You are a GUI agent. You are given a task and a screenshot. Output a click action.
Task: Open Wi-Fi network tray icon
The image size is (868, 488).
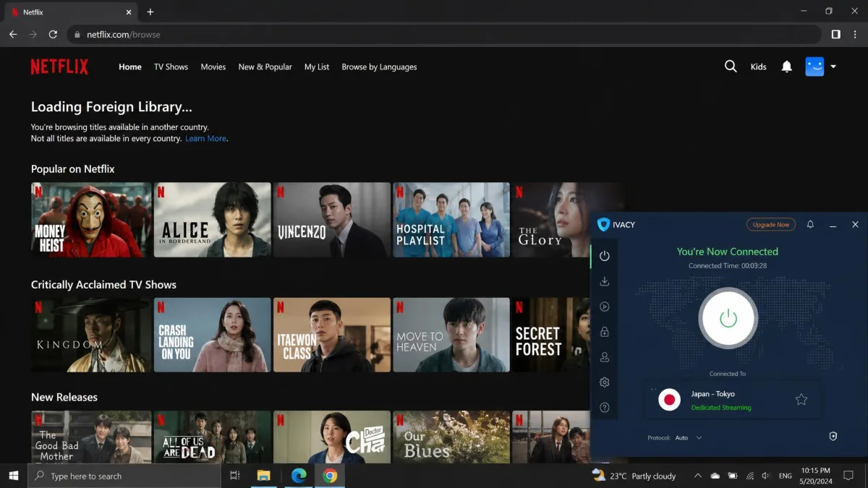tap(749, 476)
